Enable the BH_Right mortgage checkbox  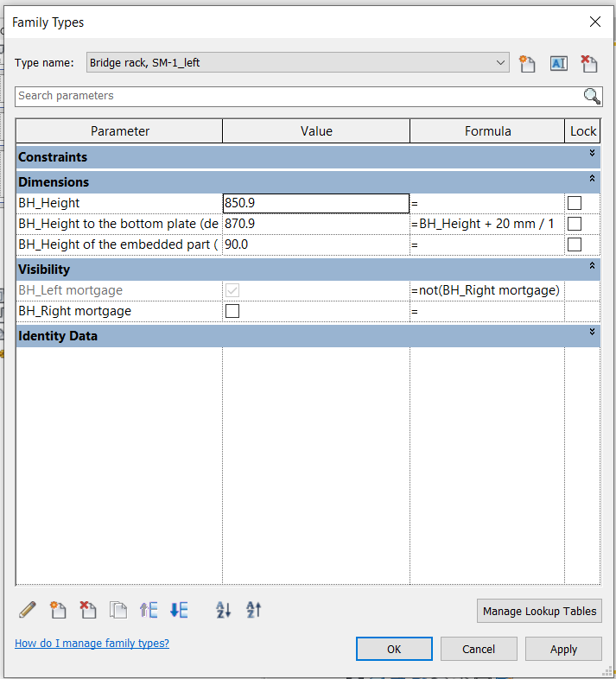click(x=232, y=311)
